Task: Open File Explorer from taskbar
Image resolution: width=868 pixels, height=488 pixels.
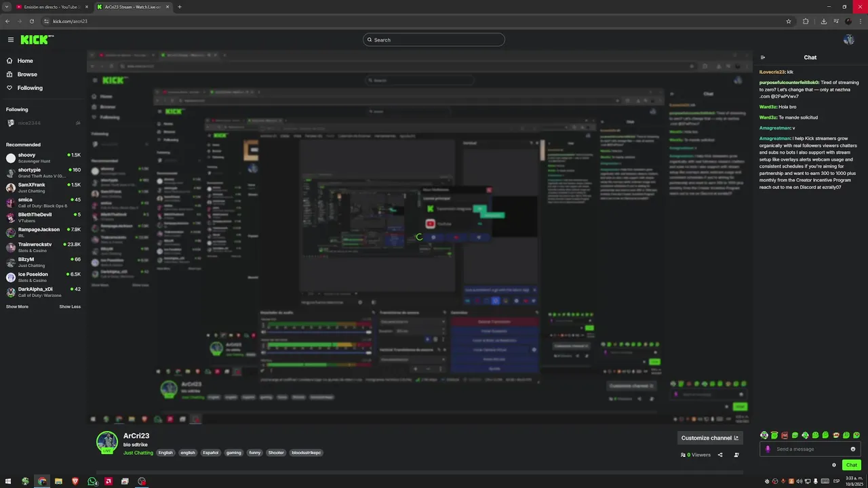Action: coord(58,481)
